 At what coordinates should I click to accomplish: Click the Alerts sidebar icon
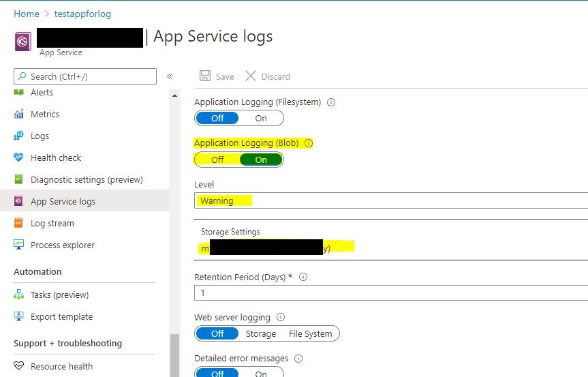coord(19,92)
